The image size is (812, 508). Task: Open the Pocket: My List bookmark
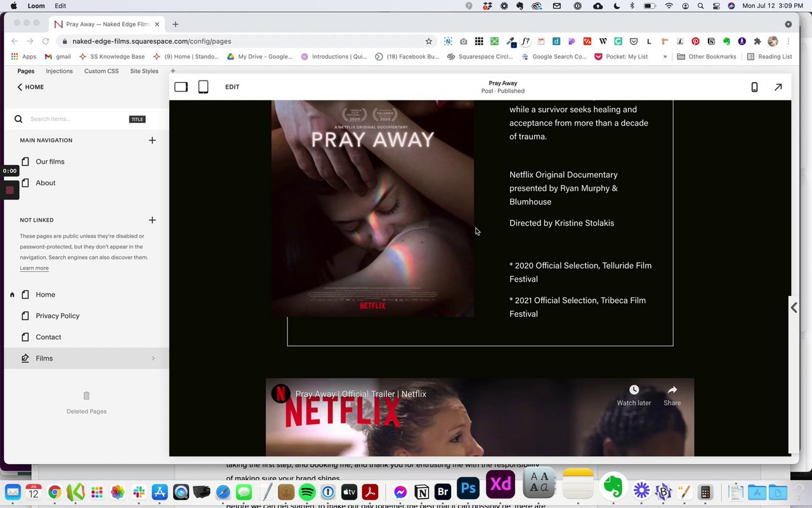tap(621, 57)
